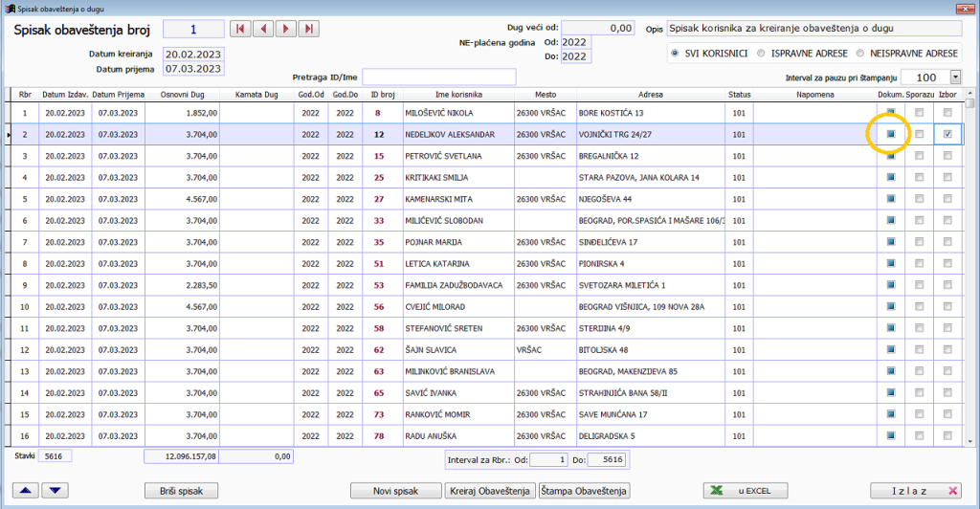Click the Briši spisak button
Screen dimensions: 980x509
click(182, 491)
